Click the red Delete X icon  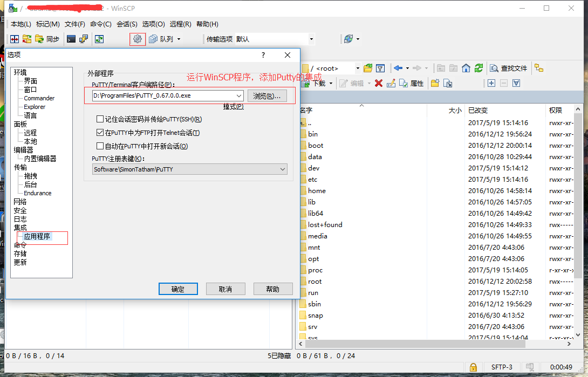379,83
